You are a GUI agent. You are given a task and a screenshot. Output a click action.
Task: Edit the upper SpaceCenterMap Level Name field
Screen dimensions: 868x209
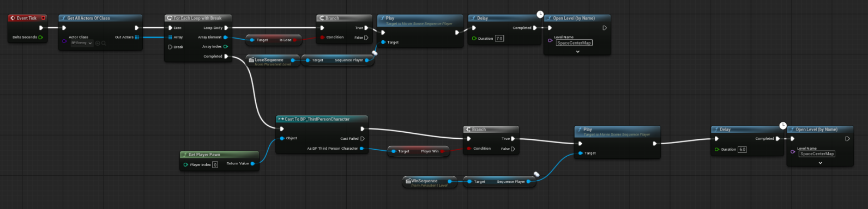(574, 43)
